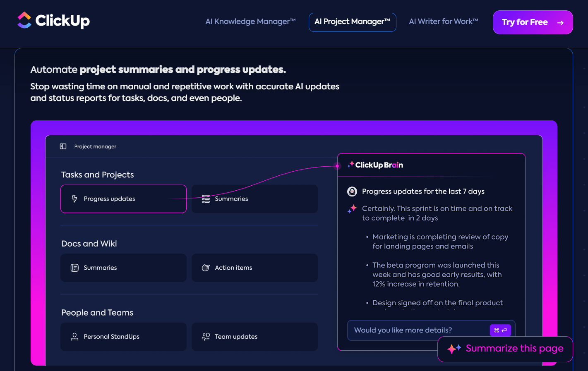This screenshot has height=371, width=588.
Task: Click the cmd+enter shortcut badge
Action: [x=500, y=330]
